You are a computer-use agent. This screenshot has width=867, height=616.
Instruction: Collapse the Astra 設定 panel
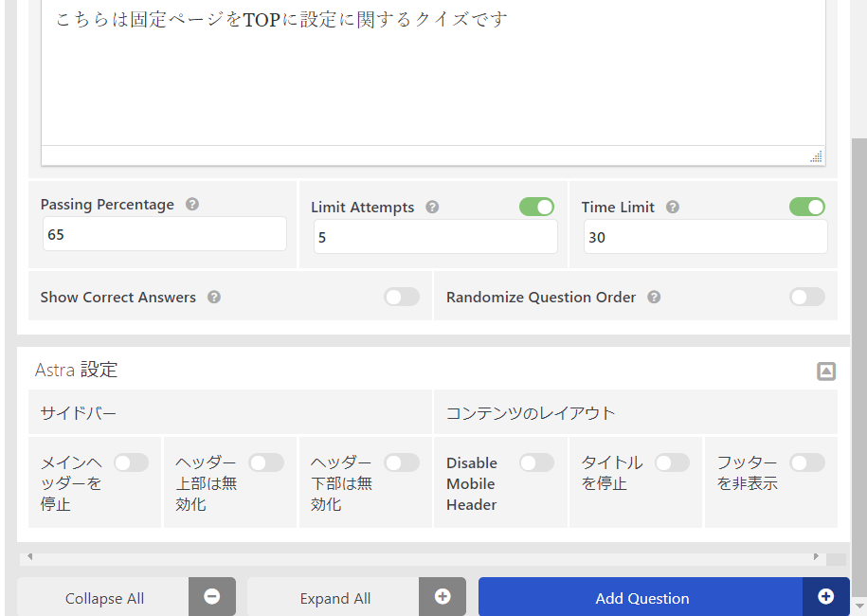coord(826,371)
